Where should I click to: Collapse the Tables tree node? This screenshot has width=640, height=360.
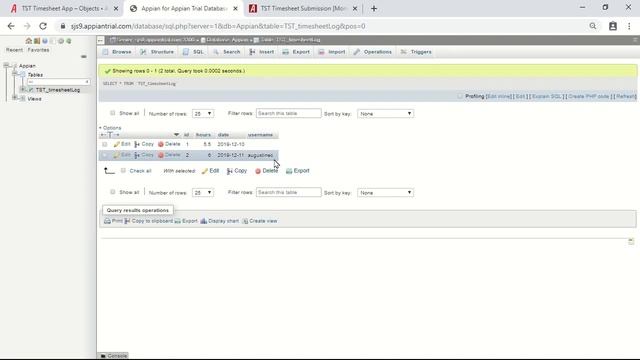15,74
